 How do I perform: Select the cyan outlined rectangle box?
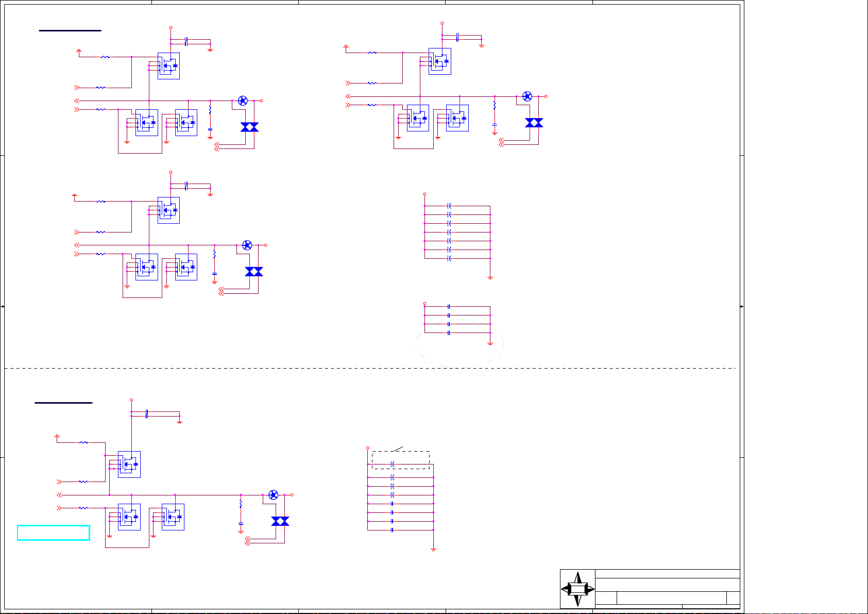(x=54, y=533)
